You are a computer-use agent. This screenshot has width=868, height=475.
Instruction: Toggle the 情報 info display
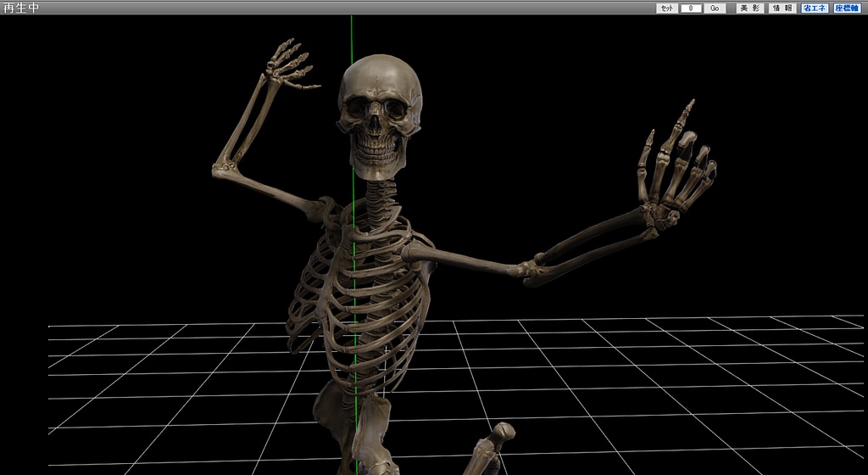coord(782,8)
